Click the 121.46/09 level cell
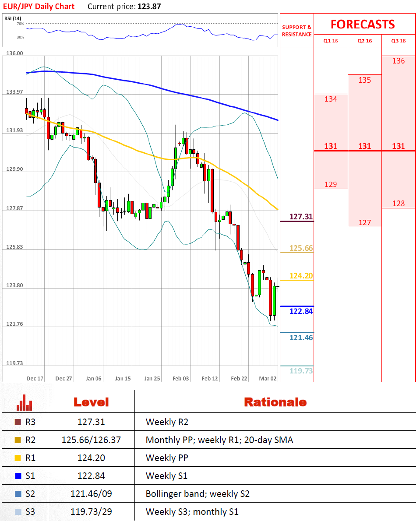The width and height of the screenshot is (420, 521). (x=91, y=494)
